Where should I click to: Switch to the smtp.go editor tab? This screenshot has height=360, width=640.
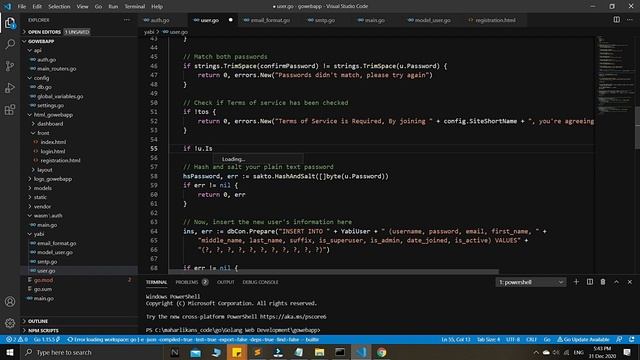pyautogui.click(x=324, y=20)
